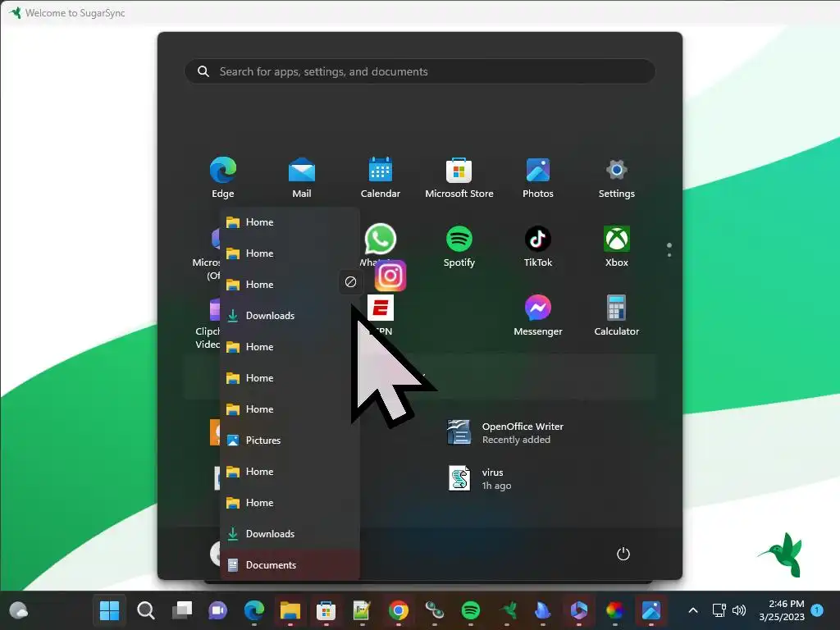Click the volume speaker tray icon
The width and height of the screenshot is (840, 630).
pos(739,610)
